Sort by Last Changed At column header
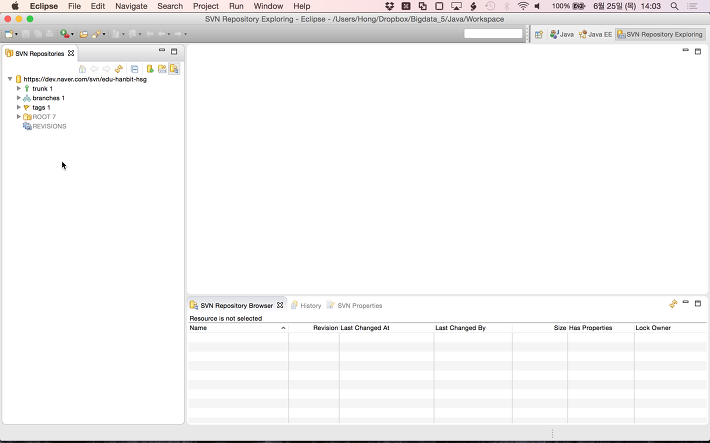The image size is (710, 443). (x=387, y=328)
